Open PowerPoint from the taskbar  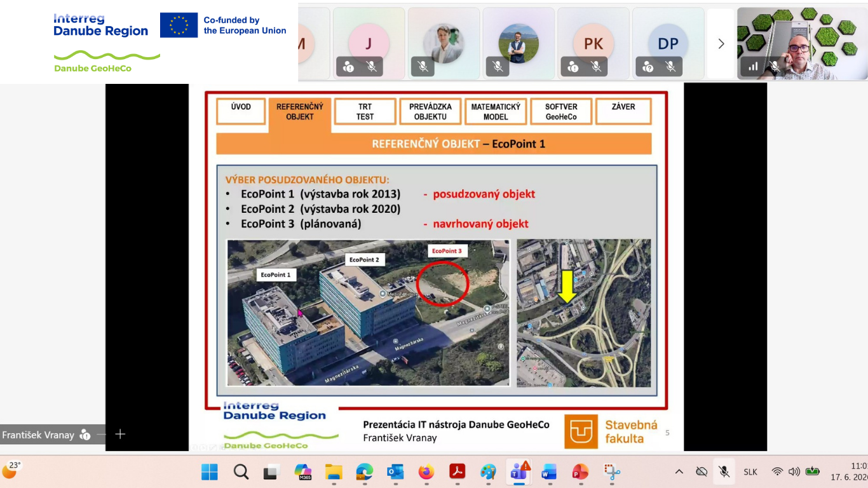coord(581,472)
